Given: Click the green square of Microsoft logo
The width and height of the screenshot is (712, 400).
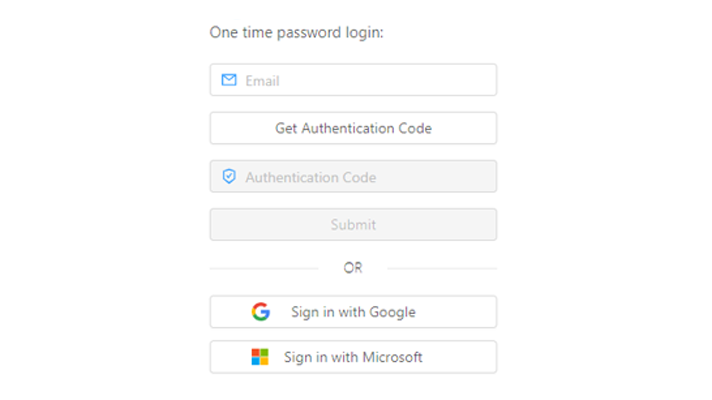Looking at the screenshot, I should pyautogui.click(x=264, y=353).
